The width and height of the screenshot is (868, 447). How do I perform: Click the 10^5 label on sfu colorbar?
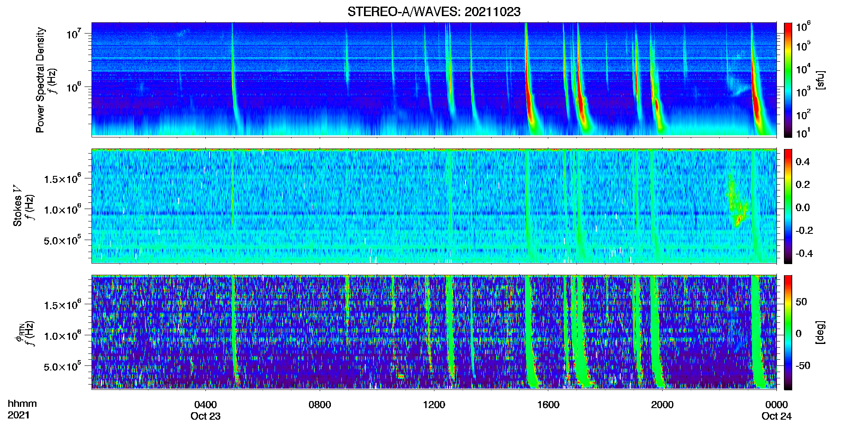(x=803, y=46)
